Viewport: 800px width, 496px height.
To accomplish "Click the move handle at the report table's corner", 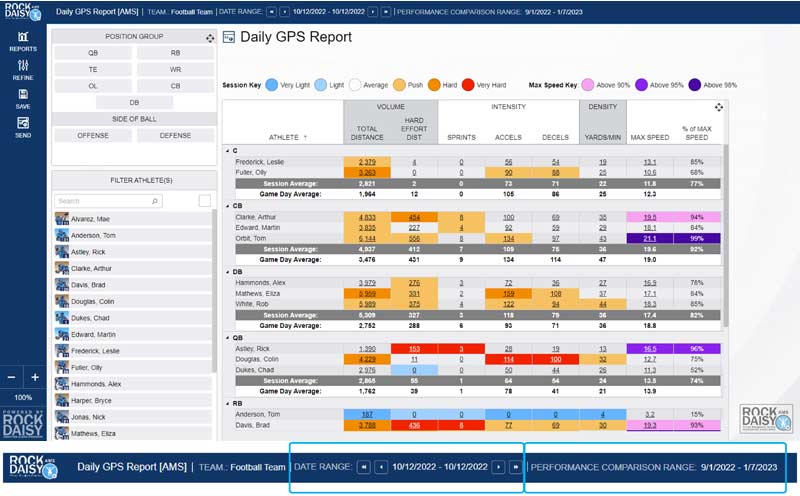I will pyautogui.click(x=718, y=107).
